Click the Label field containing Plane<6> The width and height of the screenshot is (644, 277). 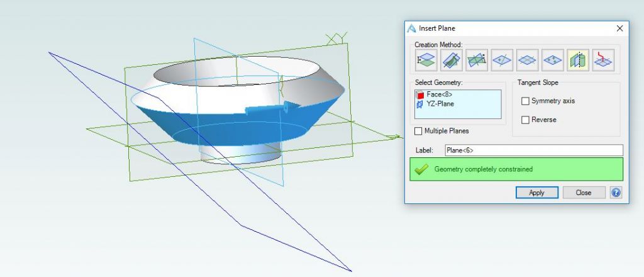pos(534,150)
